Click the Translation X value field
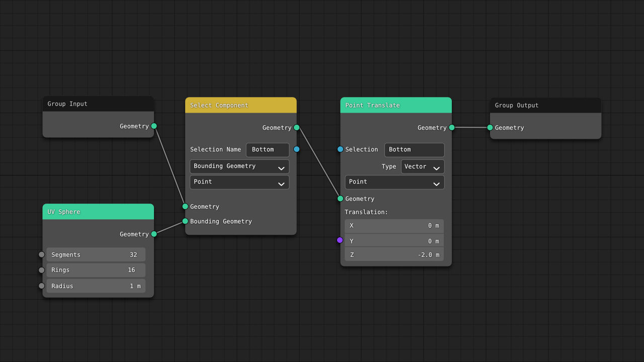Viewport: 644px width, 362px height. pyautogui.click(x=394, y=226)
